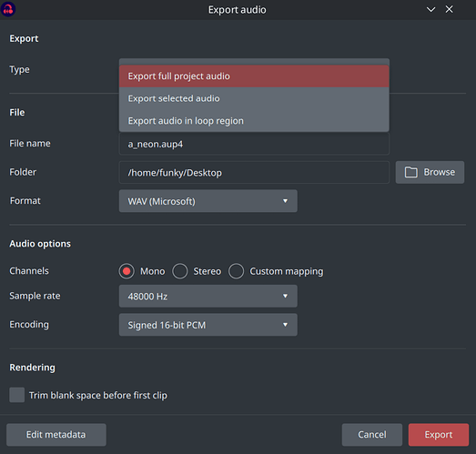
Task: Choose Export selected audio
Action: pyautogui.click(x=254, y=98)
